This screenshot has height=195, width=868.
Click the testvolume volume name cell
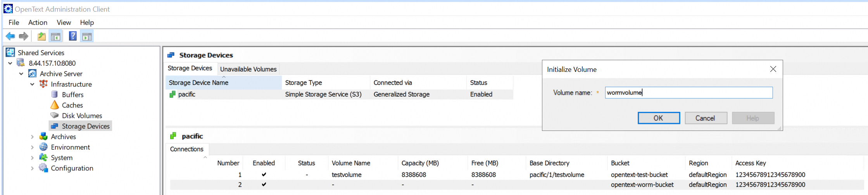[x=347, y=174]
